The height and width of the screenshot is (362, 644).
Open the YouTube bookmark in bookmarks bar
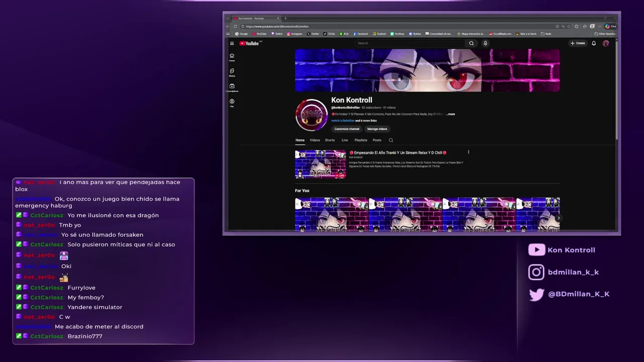[259, 34]
